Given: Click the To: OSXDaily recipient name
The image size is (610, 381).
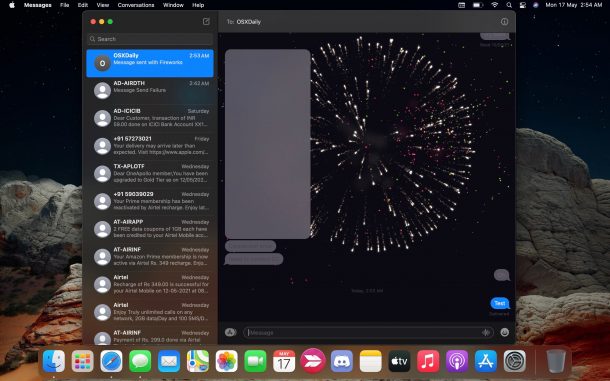Looking at the screenshot, I should pos(249,22).
